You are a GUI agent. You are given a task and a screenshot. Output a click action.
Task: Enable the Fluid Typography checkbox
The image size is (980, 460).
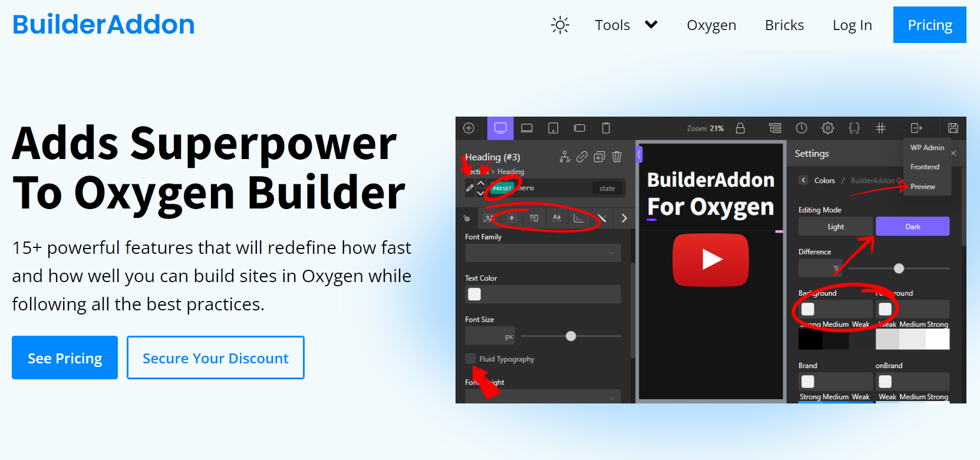coord(470,359)
